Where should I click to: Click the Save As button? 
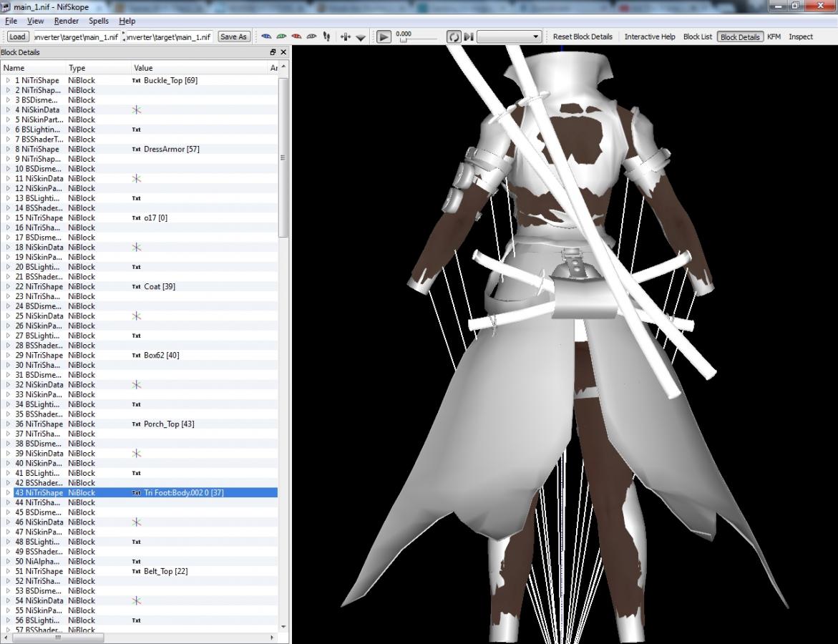click(233, 36)
